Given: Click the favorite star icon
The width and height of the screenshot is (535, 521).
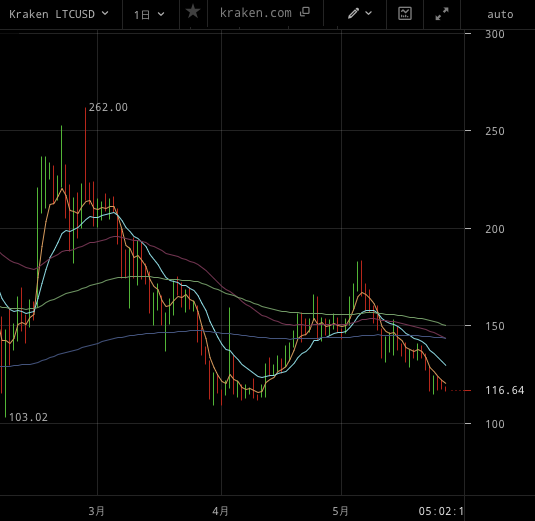Looking at the screenshot, I should click(x=193, y=12).
